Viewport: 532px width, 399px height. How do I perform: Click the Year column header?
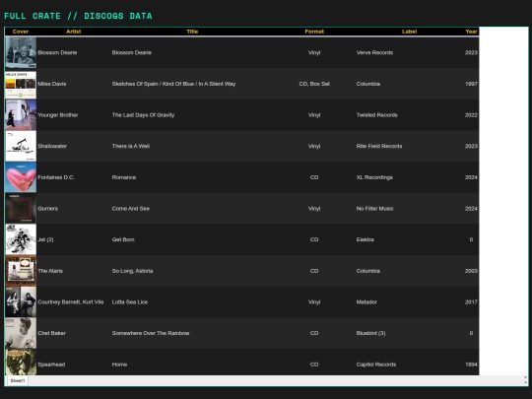click(471, 32)
